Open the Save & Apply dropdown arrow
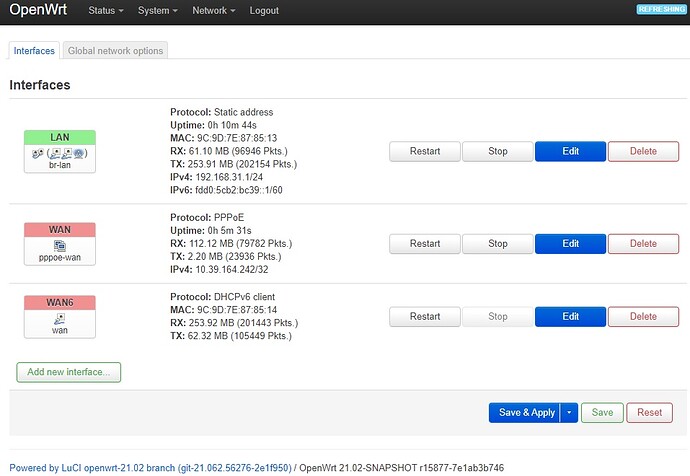Viewport: 690px width, 476px height. [x=569, y=413]
